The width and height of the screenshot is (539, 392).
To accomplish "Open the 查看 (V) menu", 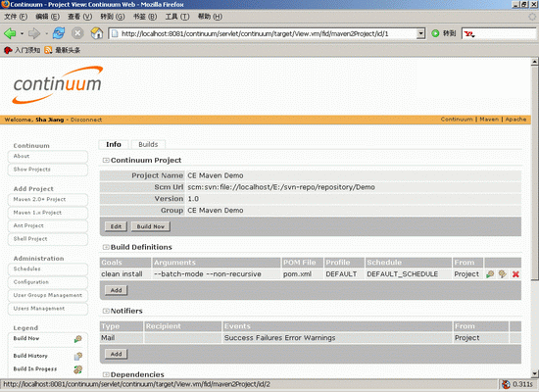I will click(79, 17).
